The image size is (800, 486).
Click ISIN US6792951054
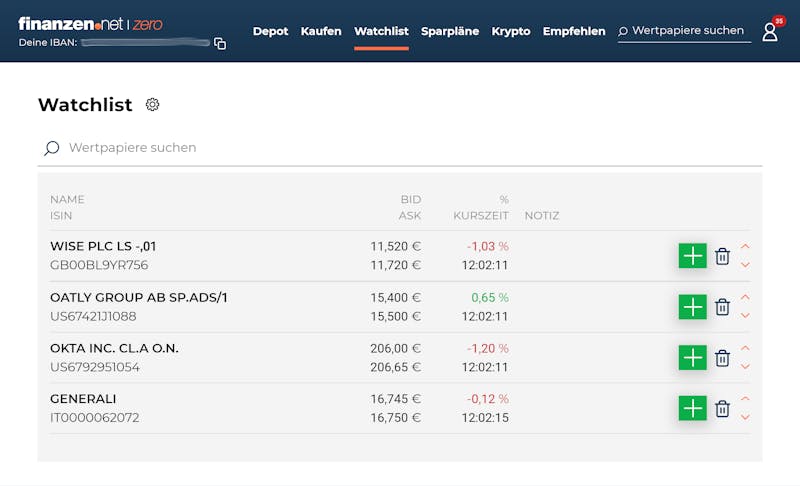(x=94, y=367)
